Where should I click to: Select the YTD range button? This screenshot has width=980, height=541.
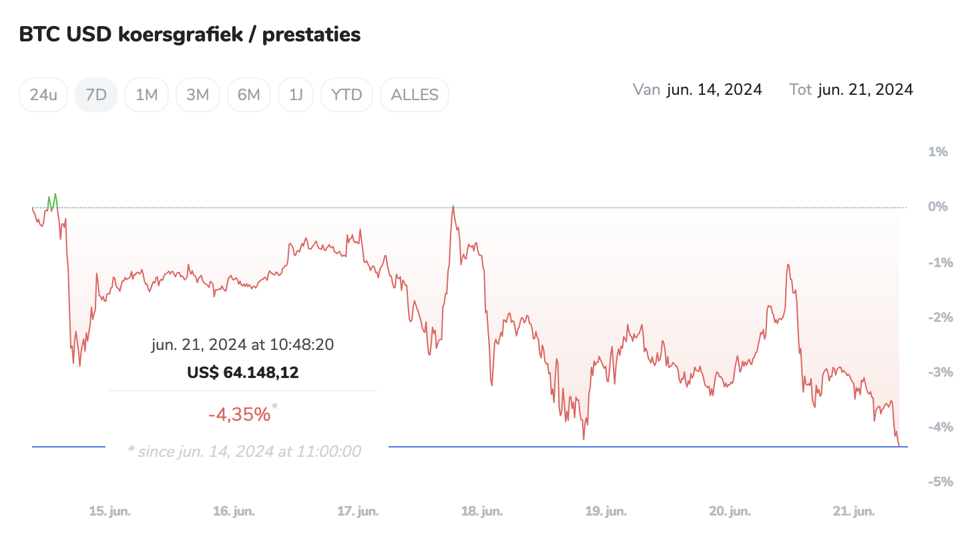pos(346,95)
